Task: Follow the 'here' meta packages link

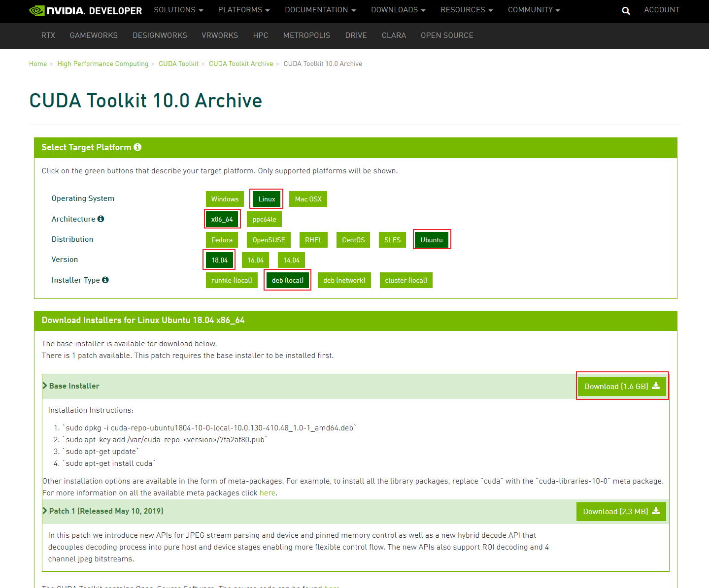Action: (268, 493)
